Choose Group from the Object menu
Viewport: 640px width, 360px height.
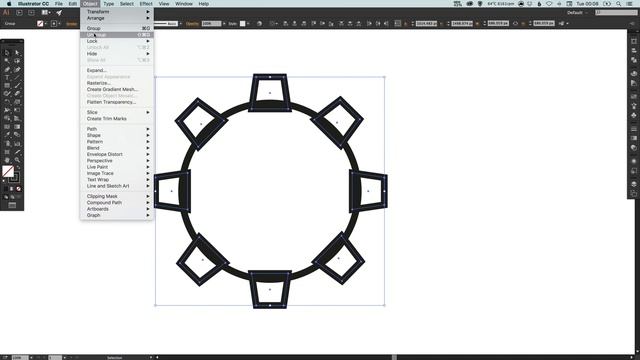[x=117, y=29]
